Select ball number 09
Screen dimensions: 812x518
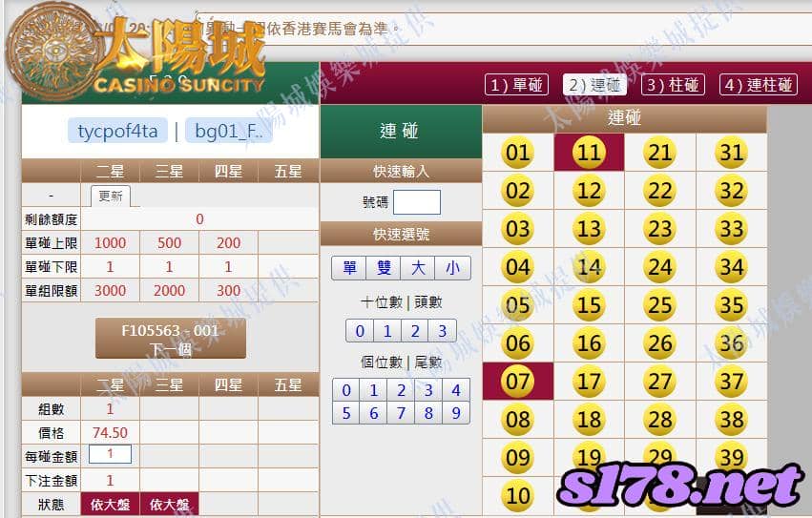coord(518,458)
